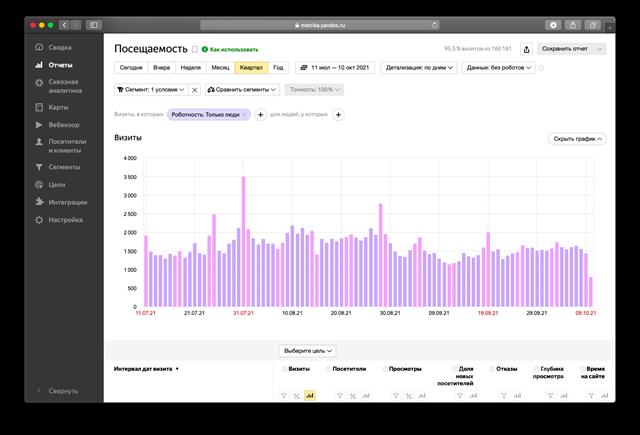Toggle the Просмотры metric radio button

pyautogui.click(x=385, y=368)
